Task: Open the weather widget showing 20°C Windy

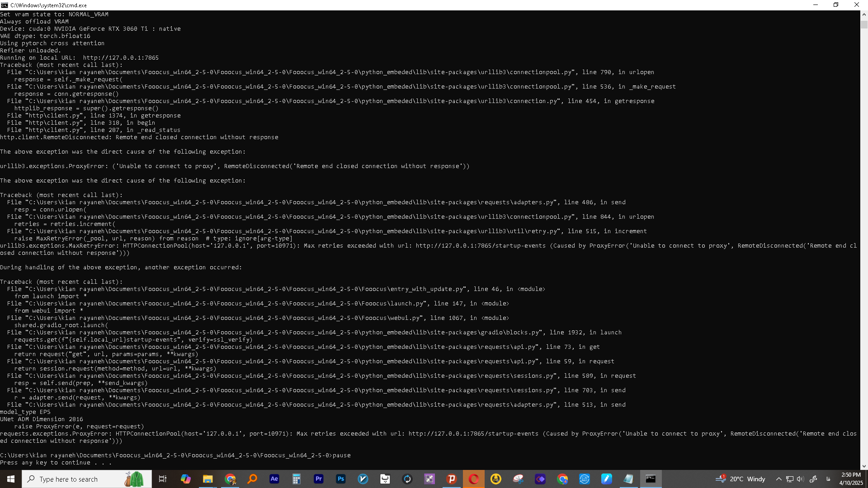Action: [x=741, y=479]
